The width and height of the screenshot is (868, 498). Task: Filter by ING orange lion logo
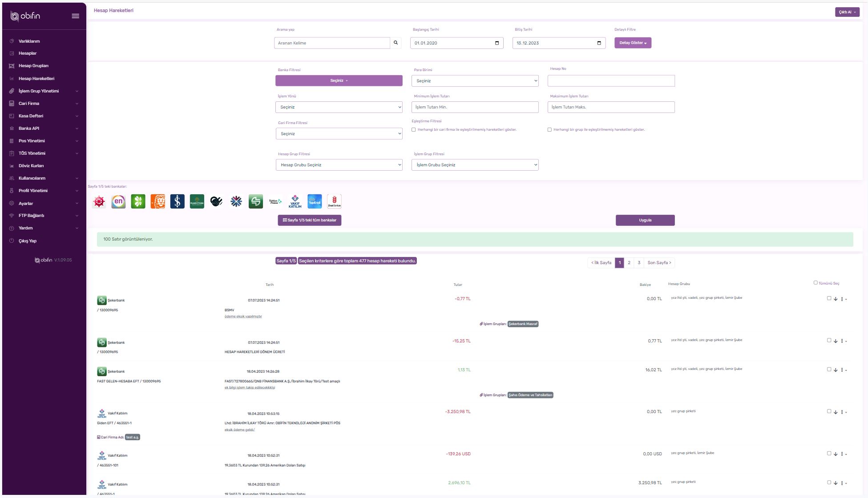(x=157, y=201)
